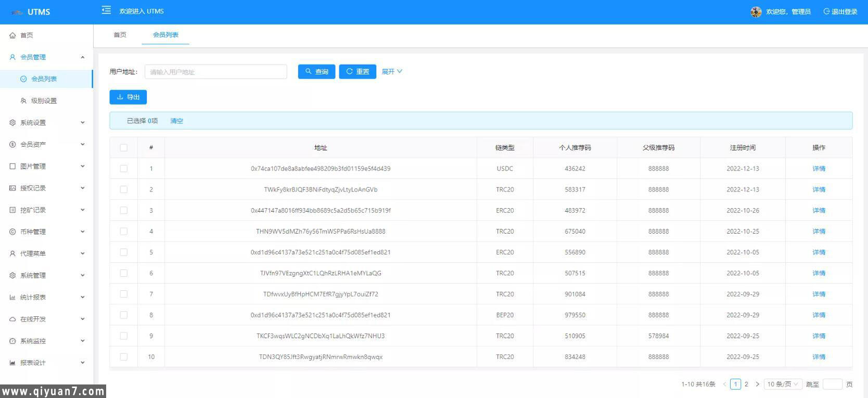
Task: Expand the 展开 advanced search filters
Action: 392,72
